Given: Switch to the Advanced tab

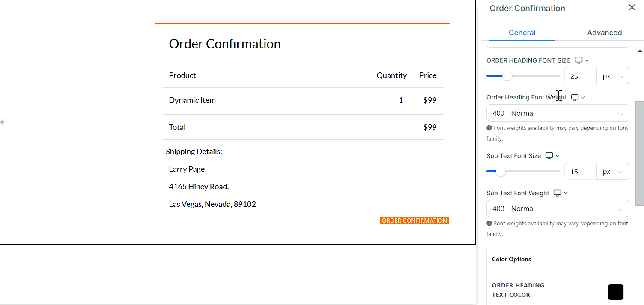Looking at the screenshot, I should (604, 33).
